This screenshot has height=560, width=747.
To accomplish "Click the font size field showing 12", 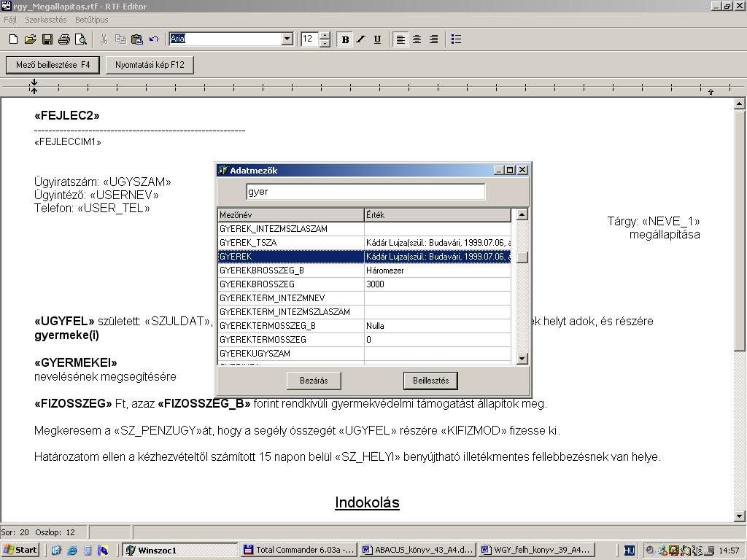I will coord(310,39).
